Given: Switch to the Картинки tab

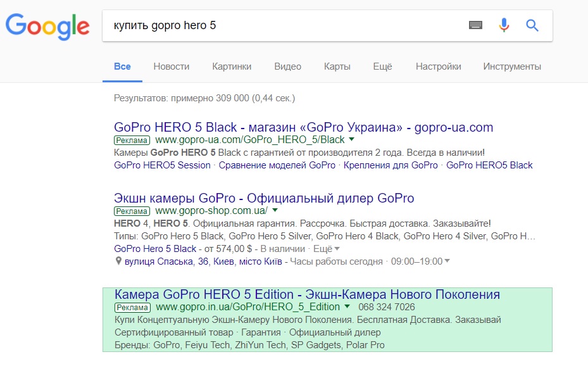Looking at the screenshot, I should point(232,66).
